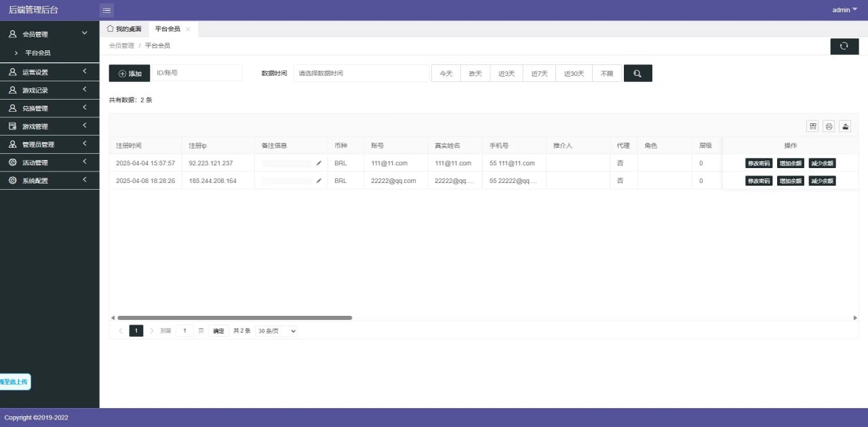Screen dimensions: 868x427
Task: Click the export/download icon above the table
Action: coord(845,126)
